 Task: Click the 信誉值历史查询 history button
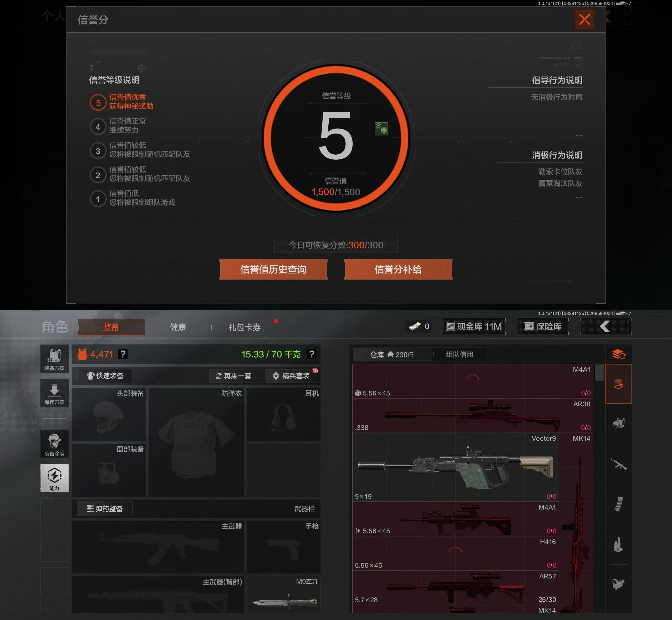pos(273,269)
